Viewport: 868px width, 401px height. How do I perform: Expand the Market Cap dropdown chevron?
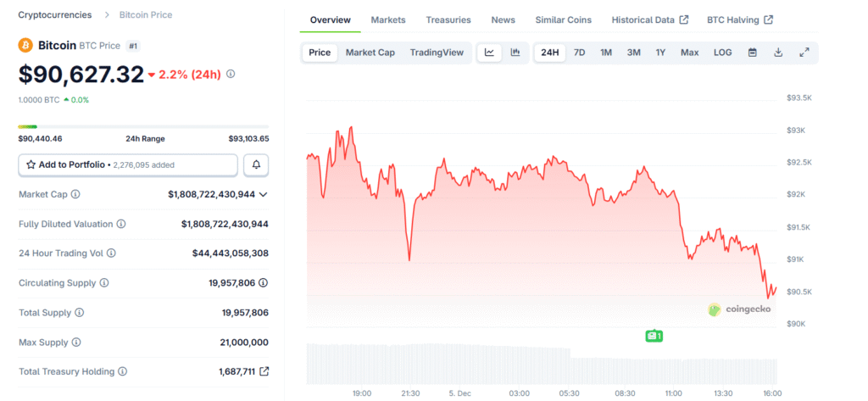(264, 194)
